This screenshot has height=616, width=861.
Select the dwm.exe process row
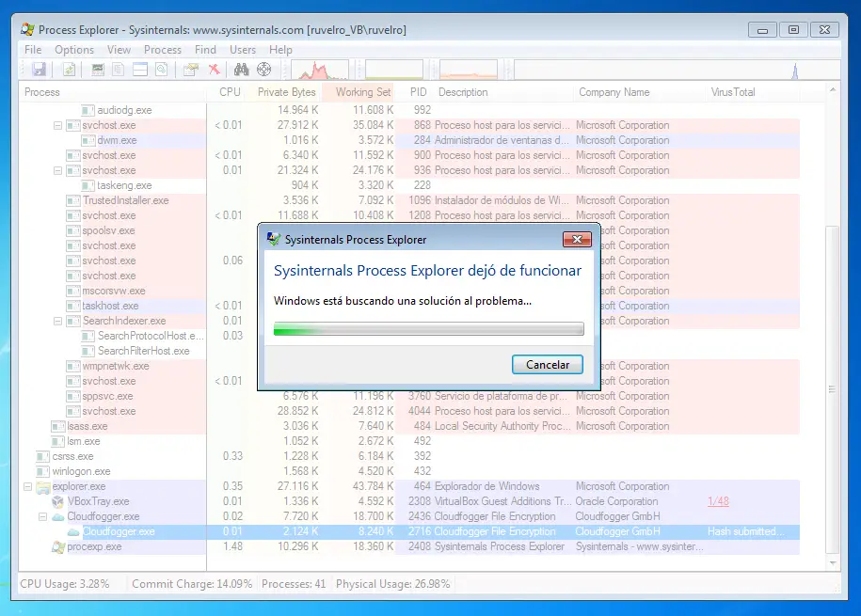point(409,140)
